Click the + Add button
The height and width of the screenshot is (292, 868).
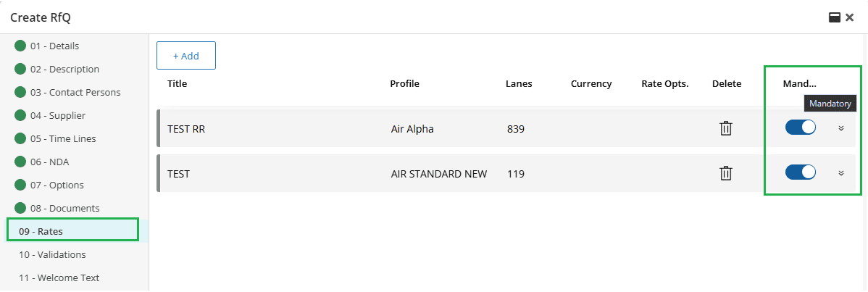pyautogui.click(x=186, y=55)
